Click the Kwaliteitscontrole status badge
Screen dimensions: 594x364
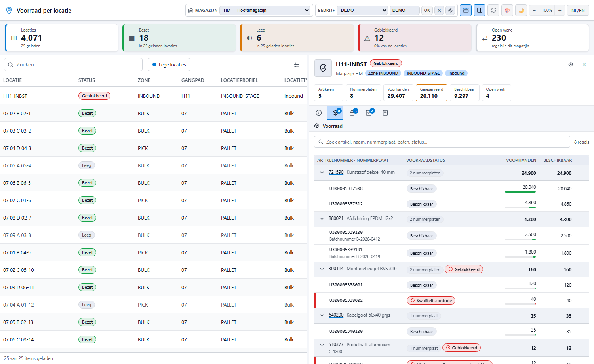431,301
